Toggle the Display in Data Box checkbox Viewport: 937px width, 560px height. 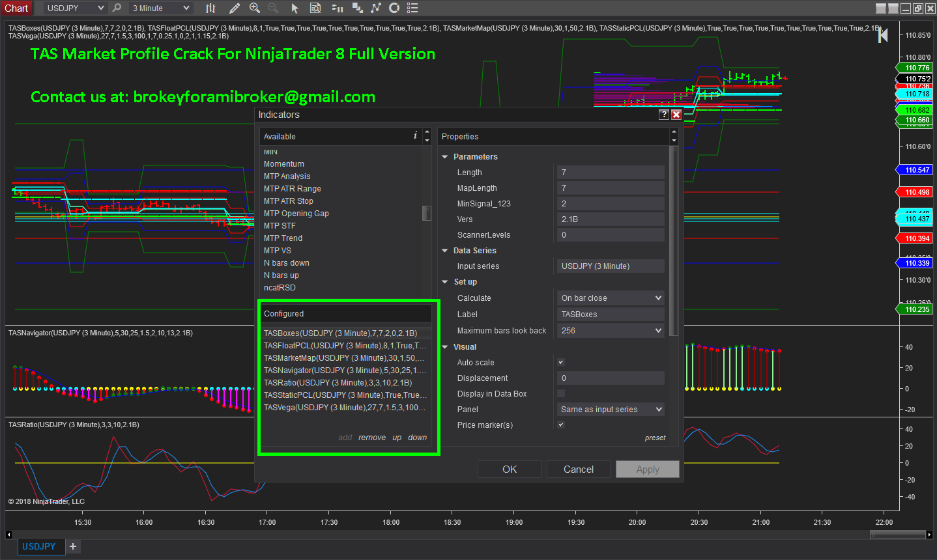561,393
